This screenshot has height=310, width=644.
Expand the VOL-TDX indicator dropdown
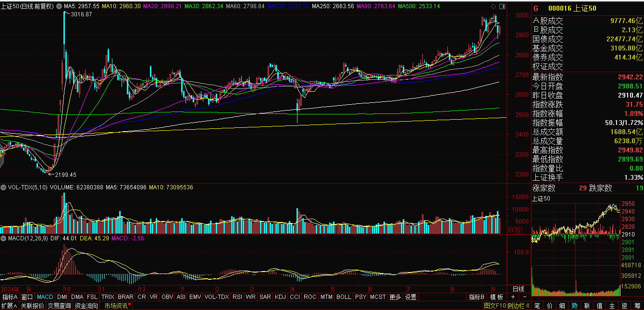[x=4, y=187]
